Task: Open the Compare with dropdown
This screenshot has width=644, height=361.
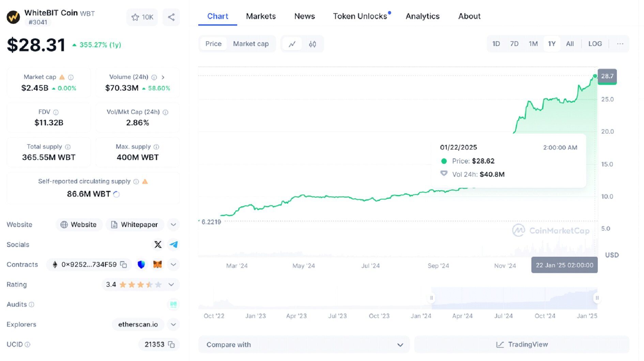Action: click(x=305, y=345)
